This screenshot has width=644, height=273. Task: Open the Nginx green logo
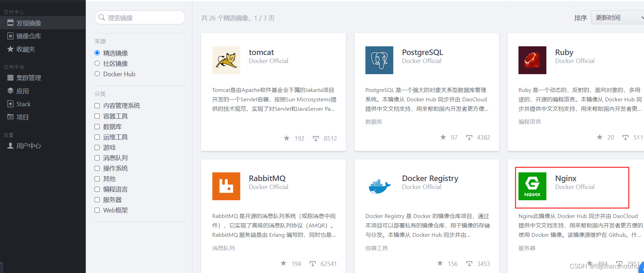532,186
